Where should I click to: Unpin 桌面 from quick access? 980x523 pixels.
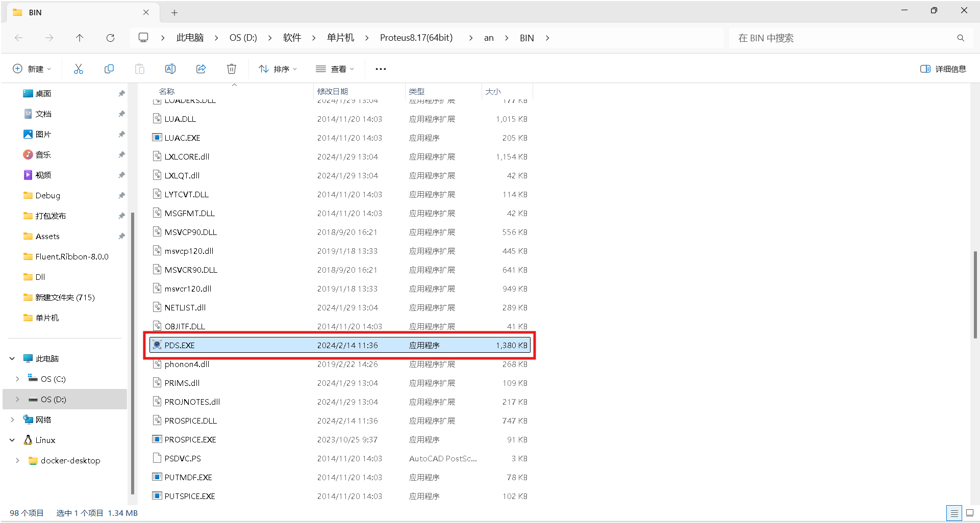click(121, 93)
